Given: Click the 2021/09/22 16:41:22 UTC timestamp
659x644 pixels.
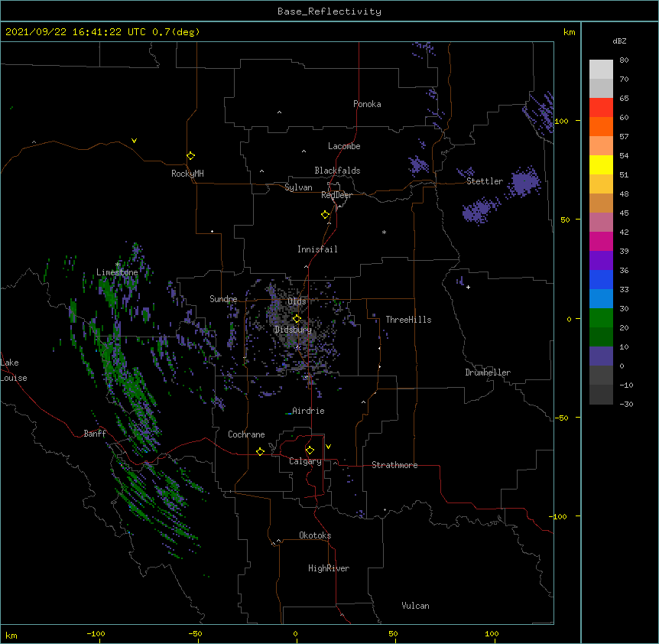Looking at the screenshot, I should [76, 32].
